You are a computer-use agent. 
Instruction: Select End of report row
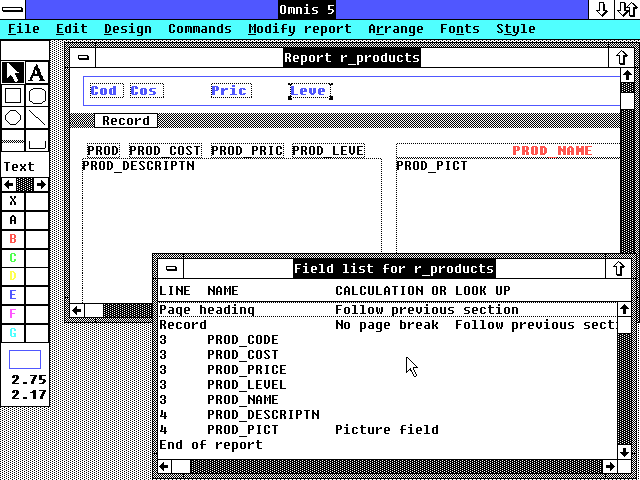(387, 445)
